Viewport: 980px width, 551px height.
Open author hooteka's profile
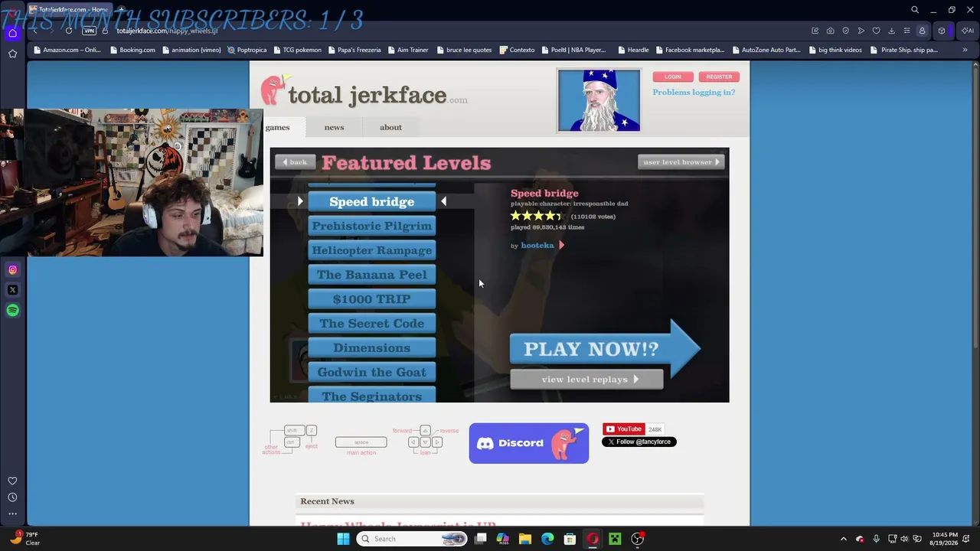tap(537, 246)
